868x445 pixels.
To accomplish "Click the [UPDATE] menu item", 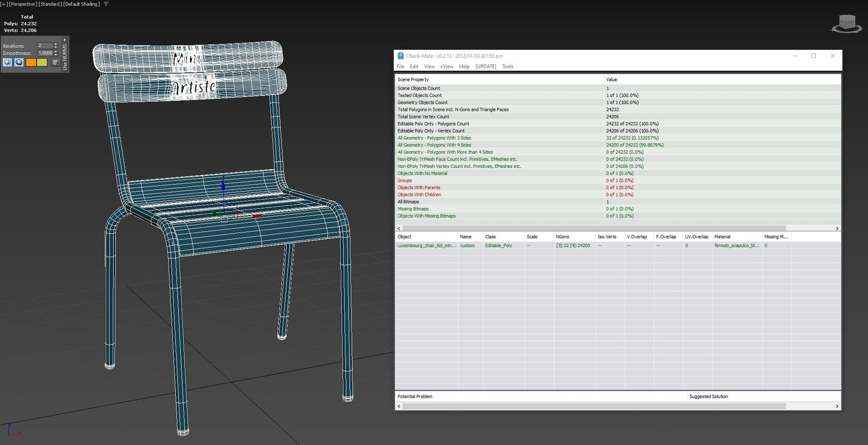I will 486,66.
